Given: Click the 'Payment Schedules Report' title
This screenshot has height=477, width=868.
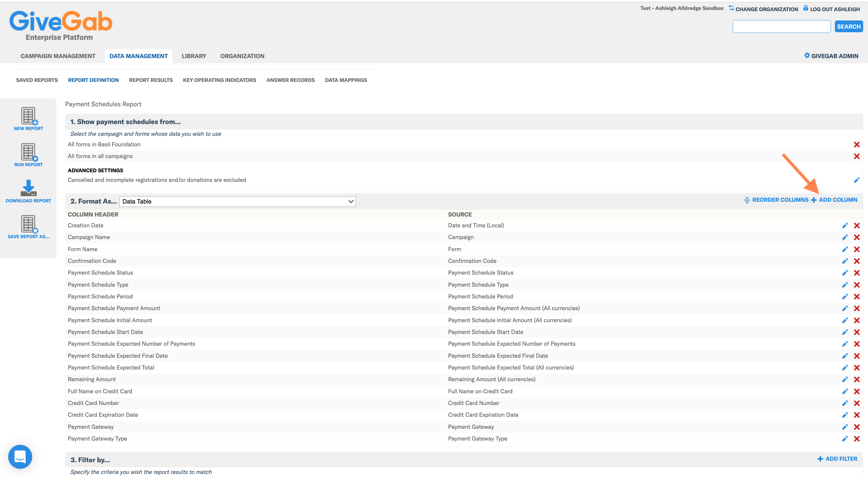Looking at the screenshot, I should tap(103, 104).
